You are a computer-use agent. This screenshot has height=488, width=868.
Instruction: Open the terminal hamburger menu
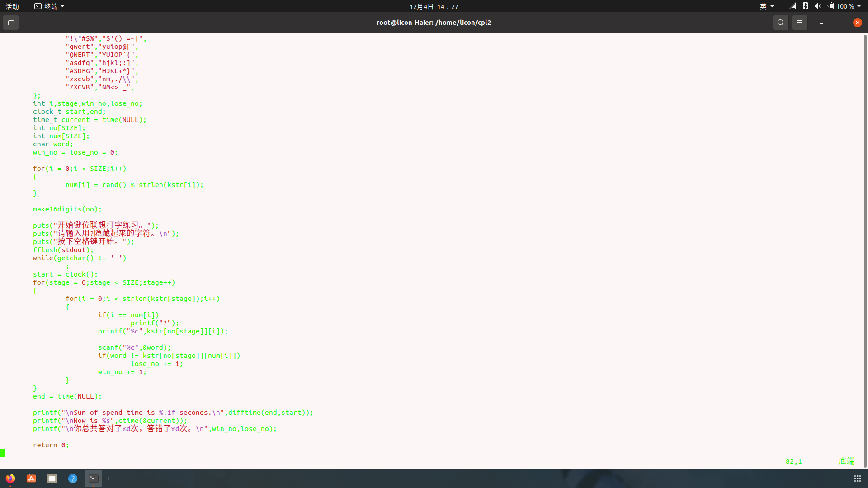click(799, 23)
